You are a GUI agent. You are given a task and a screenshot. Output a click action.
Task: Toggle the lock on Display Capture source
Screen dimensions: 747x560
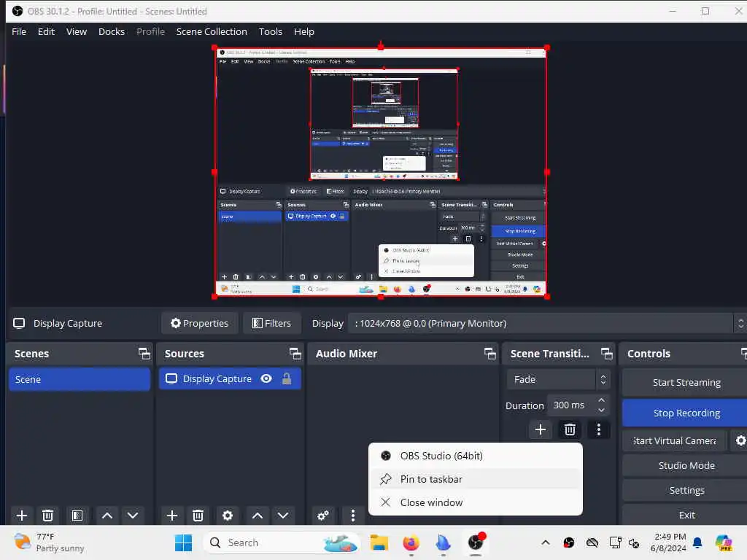click(286, 379)
